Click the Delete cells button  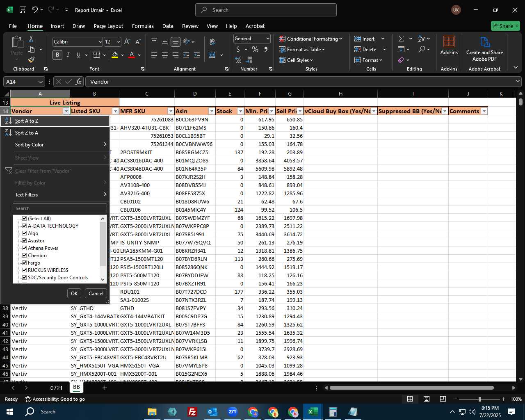365,49
